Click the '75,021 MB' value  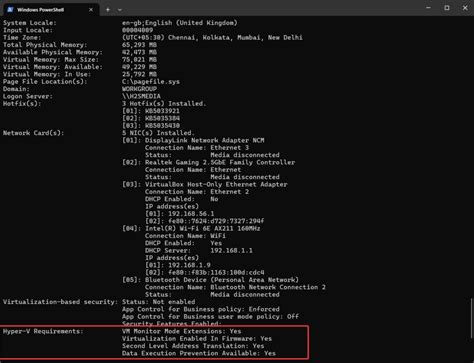[x=139, y=59]
